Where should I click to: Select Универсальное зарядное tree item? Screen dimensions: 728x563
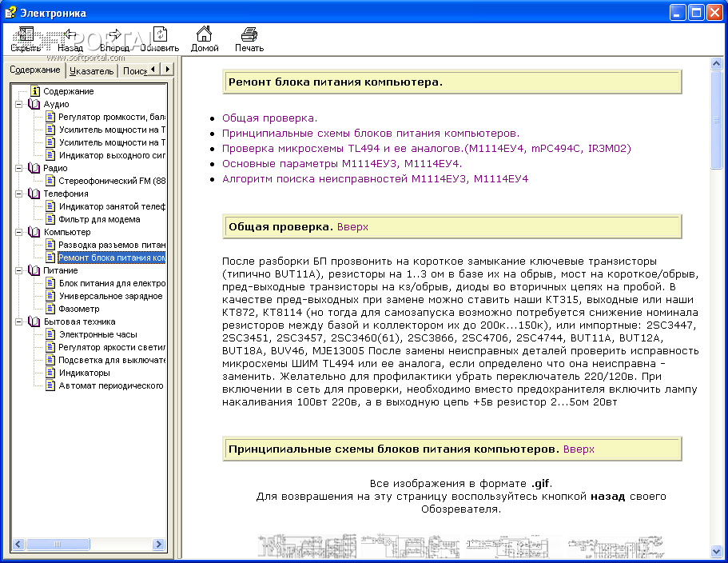(x=110, y=296)
